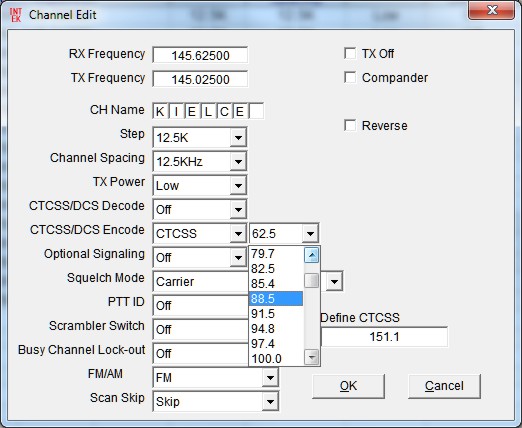Select 88.5 in the CTCSS tone list
Image resolution: width=522 pixels, height=428 pixels.
276,299
